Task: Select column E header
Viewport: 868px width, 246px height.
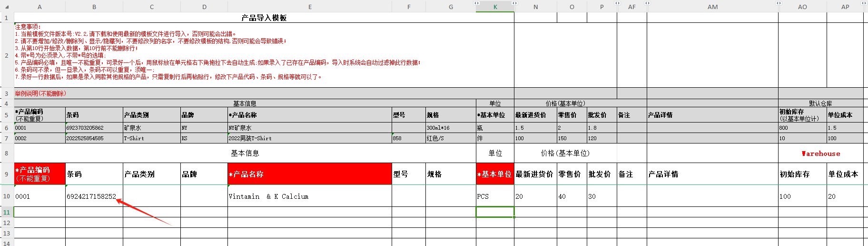Action: [310, 7]
